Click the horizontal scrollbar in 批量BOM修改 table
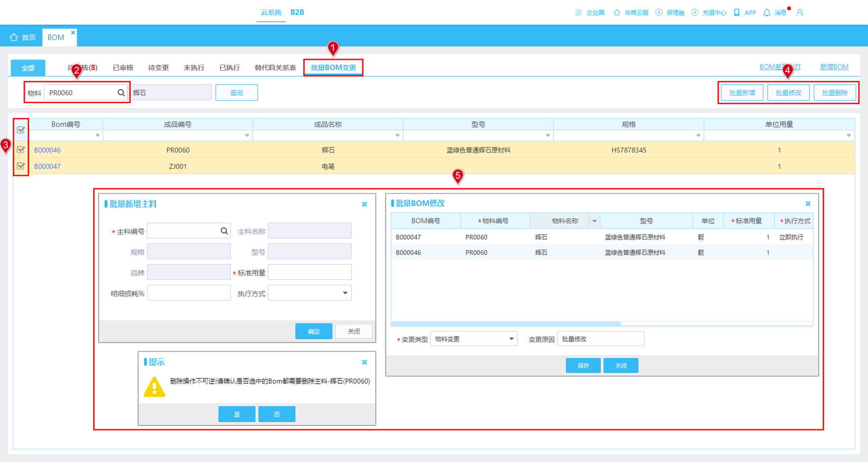 pos(506,323)
